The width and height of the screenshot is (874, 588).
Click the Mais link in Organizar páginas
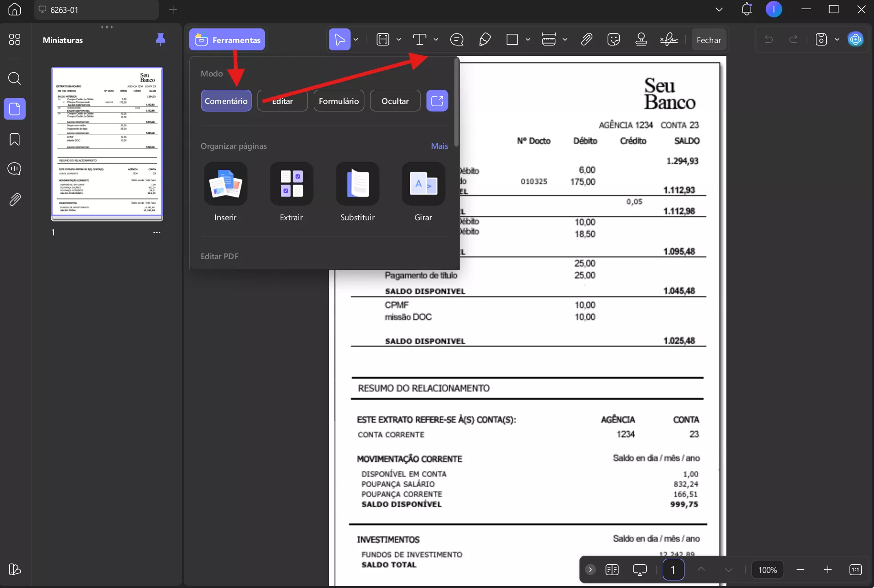[439, 146]
